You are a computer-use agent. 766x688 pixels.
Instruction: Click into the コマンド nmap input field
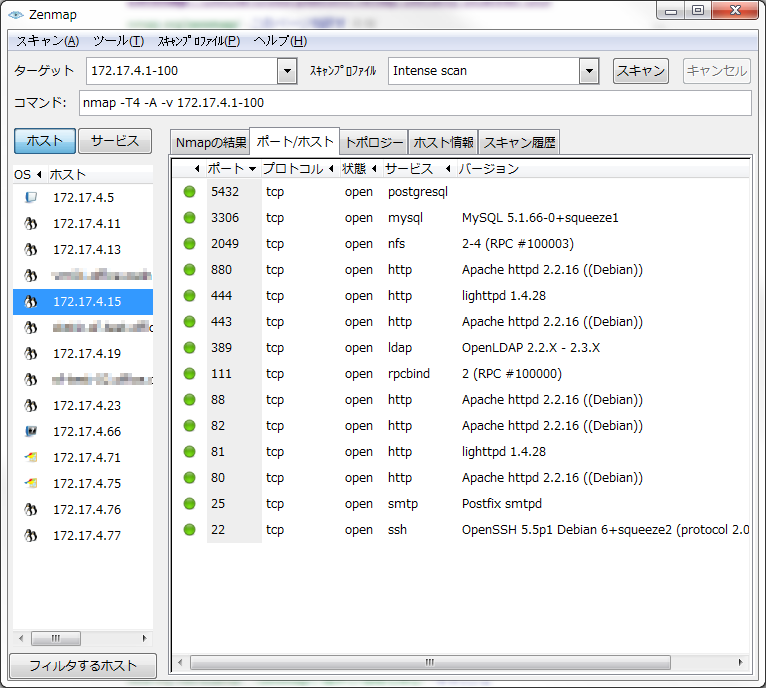click(x=415, y=103)
